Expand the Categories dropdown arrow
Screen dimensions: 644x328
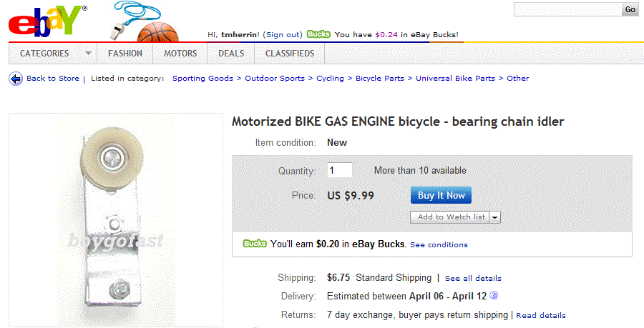(x=88, y=54)
